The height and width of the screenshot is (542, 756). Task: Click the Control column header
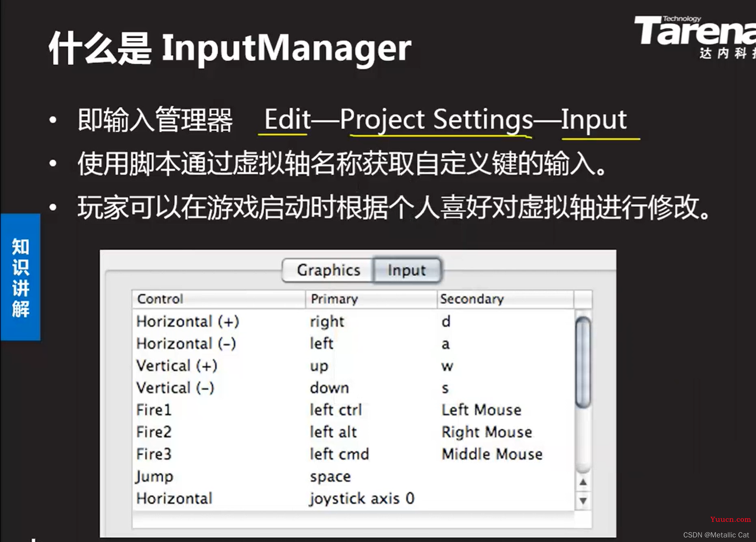coord(219,299)
